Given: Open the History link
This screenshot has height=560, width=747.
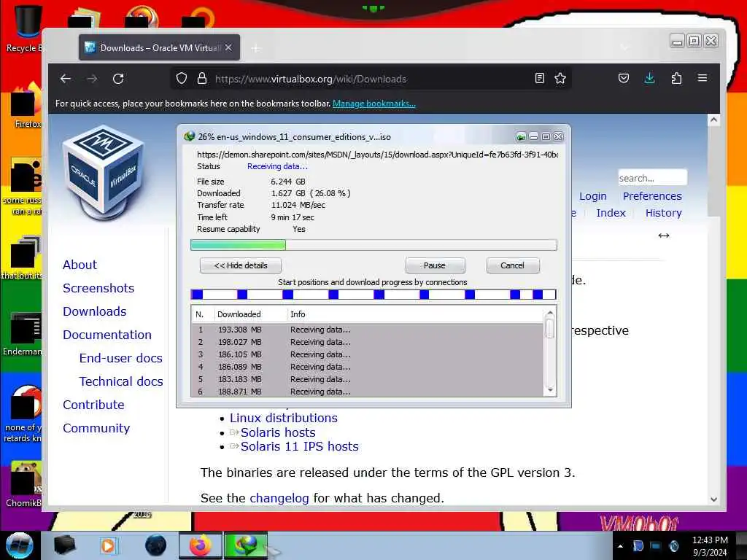Looking at the screenshot, I should (663, 213).
